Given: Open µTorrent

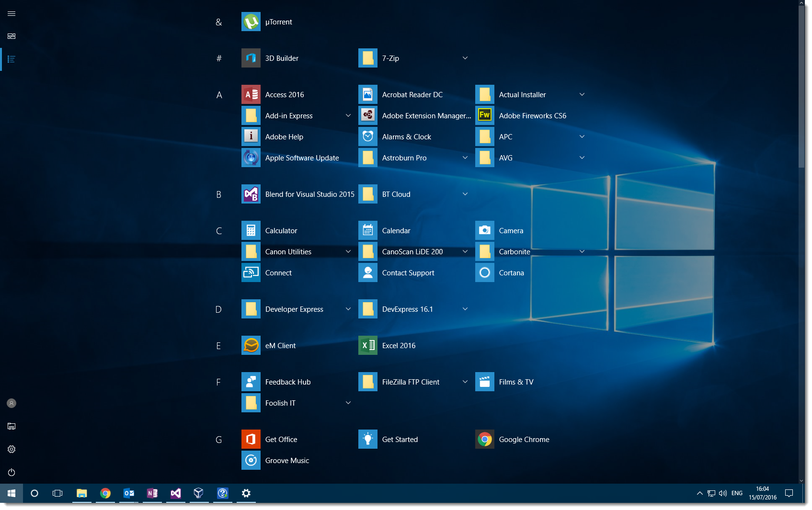Looking at the screenshot, I should (278, 22).
